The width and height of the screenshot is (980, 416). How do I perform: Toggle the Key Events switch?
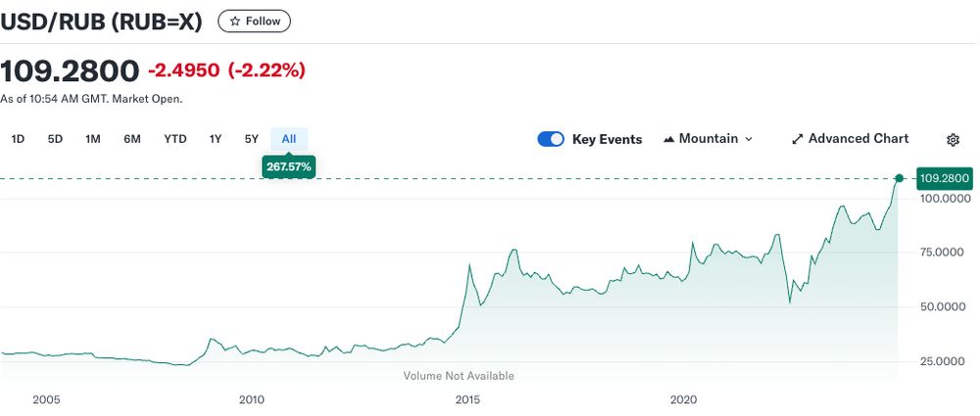551,139
